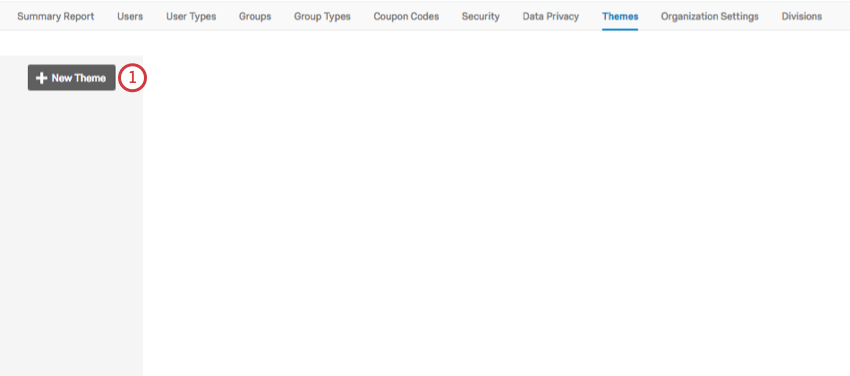Select the active Themes tab
850x376 pixels.
pos(620,16)
